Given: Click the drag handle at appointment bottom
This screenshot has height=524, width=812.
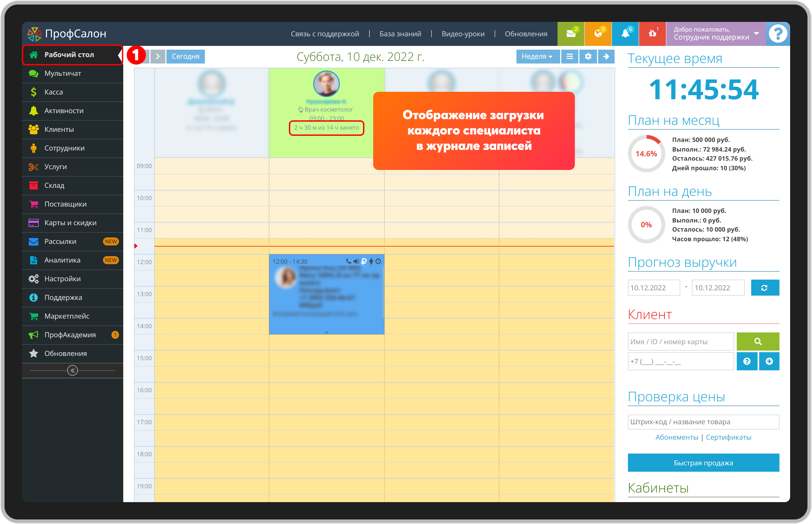Looking at the screenshot, I should pos(326,332).
